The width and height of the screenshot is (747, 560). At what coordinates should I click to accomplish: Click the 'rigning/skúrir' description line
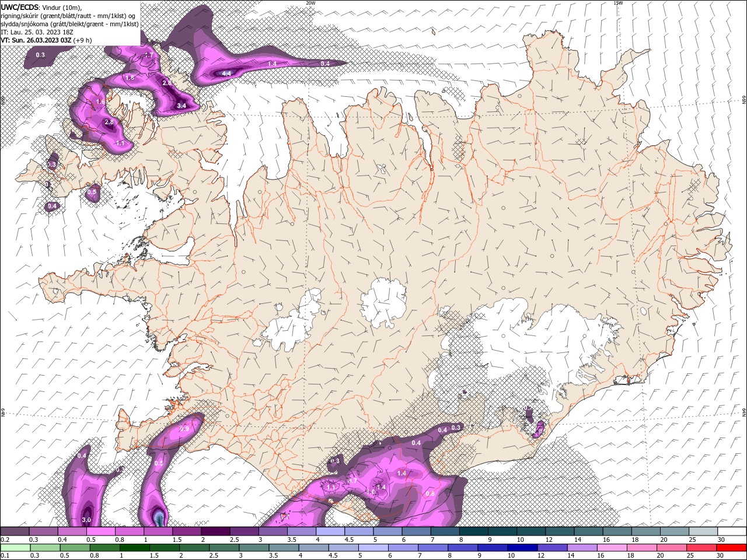[68, 16]
